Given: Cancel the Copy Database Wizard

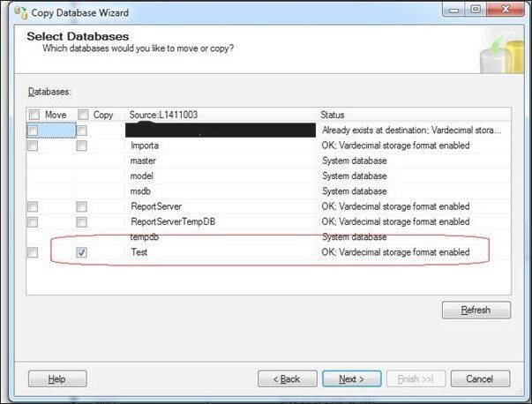Looking at the screenshot, I should 480,378.
